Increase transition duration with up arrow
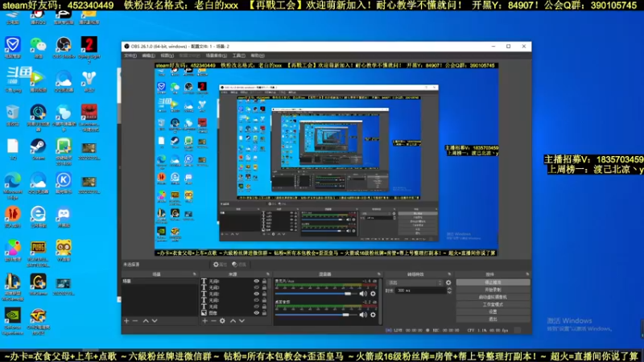Screen dimensions: 644x362 point(449,289)
